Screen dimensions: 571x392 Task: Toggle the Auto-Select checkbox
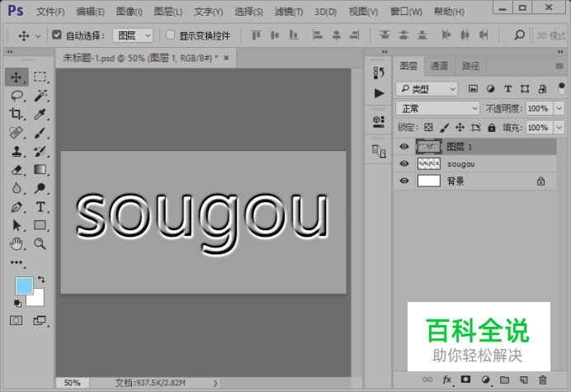(56, 35)
